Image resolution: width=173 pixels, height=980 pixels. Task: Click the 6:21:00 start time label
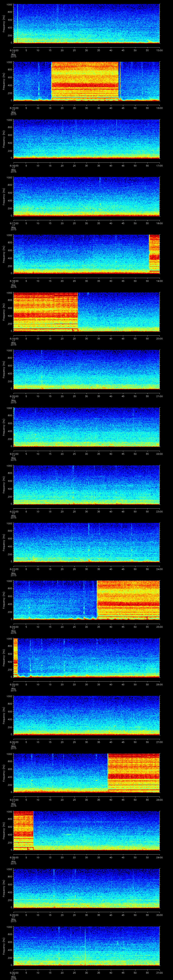pos(14,454)
